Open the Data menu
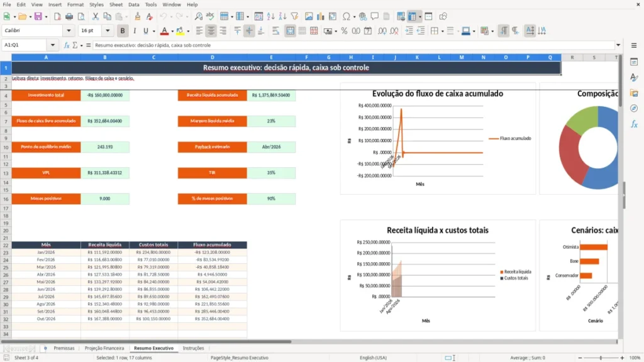 tap(134, 4)
